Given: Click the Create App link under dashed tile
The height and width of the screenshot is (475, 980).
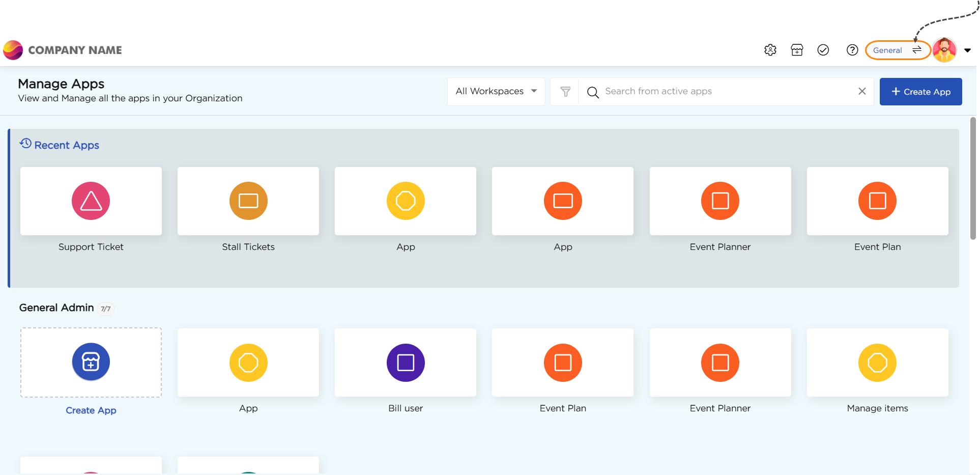Looking at the screenshot, I should pos(91,410).
